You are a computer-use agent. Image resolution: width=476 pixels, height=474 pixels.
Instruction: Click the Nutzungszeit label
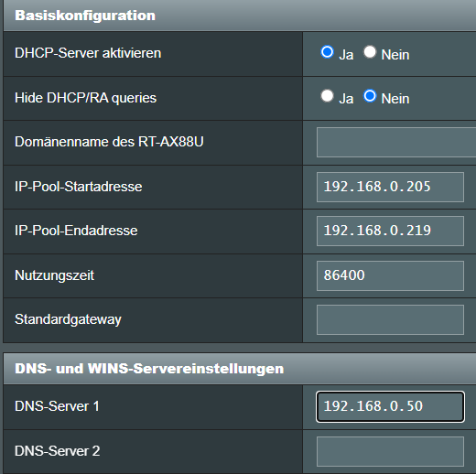tap(54, 275)
